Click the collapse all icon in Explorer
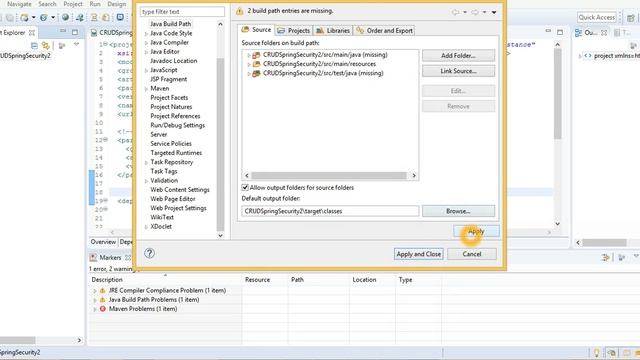This screenshot has height=360, width=640. (x=34, y=46)
